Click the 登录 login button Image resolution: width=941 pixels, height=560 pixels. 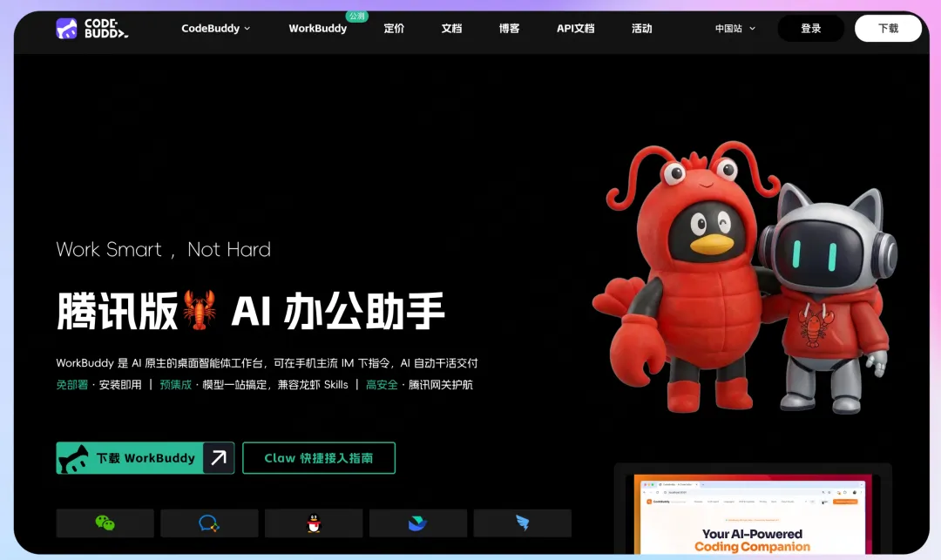(811, 28)
